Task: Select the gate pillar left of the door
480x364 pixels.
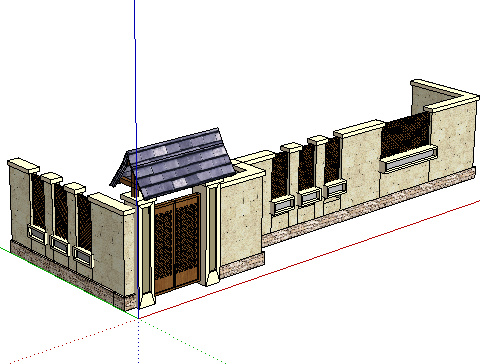Action: [x=147, y=253]
